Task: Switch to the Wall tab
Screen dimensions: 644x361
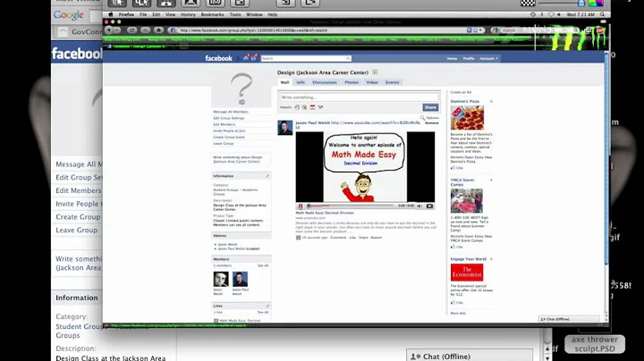Action: click(x=284, y=82)
